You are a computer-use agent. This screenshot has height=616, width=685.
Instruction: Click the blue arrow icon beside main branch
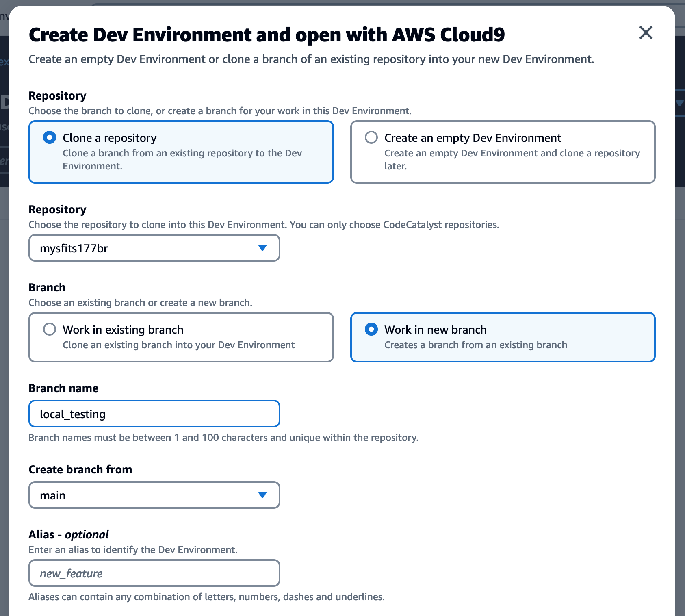tap(263, 495)
